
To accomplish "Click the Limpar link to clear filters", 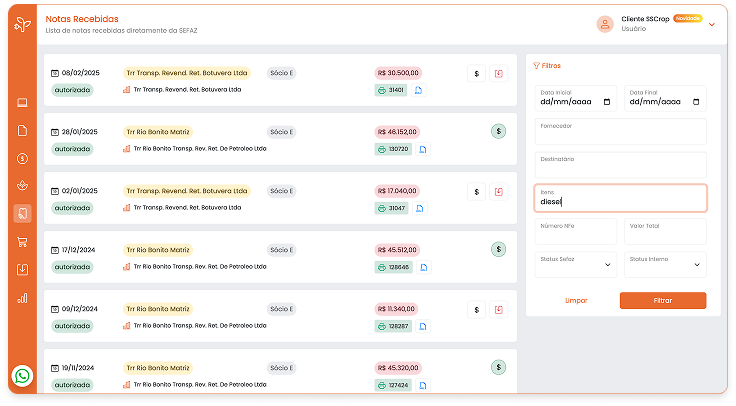I will tap(576, 300).
